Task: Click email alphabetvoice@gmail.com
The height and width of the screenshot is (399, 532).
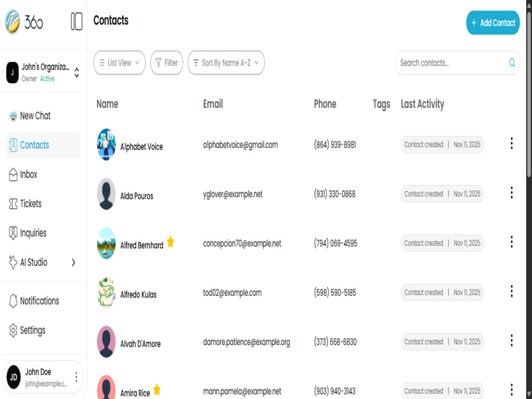Action: tap(240, 145)
